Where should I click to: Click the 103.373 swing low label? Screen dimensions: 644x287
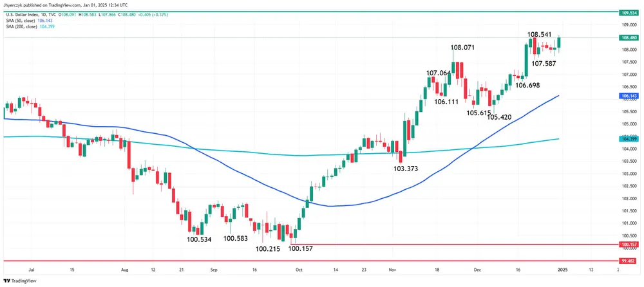click(408, 167)
